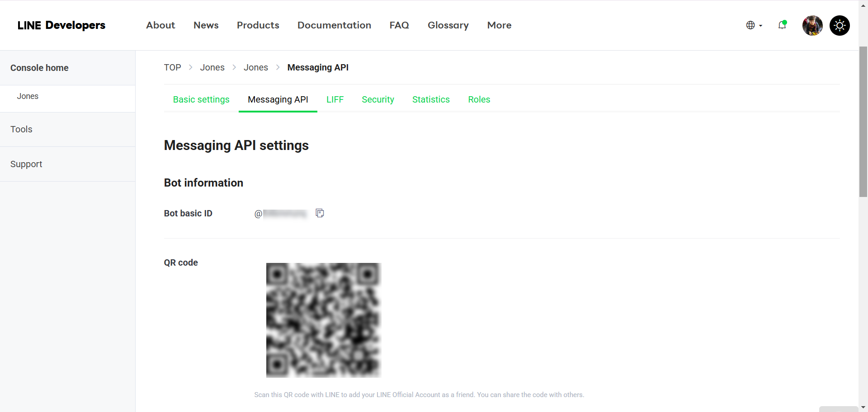Open the user profile avatar
The width and height of the screenshot is (868, 412).
(x=812, y=25)
